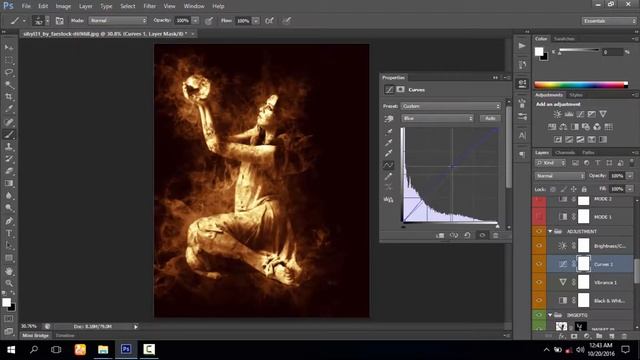Select the Clone Stamp tool

click(x=9, y=147)
